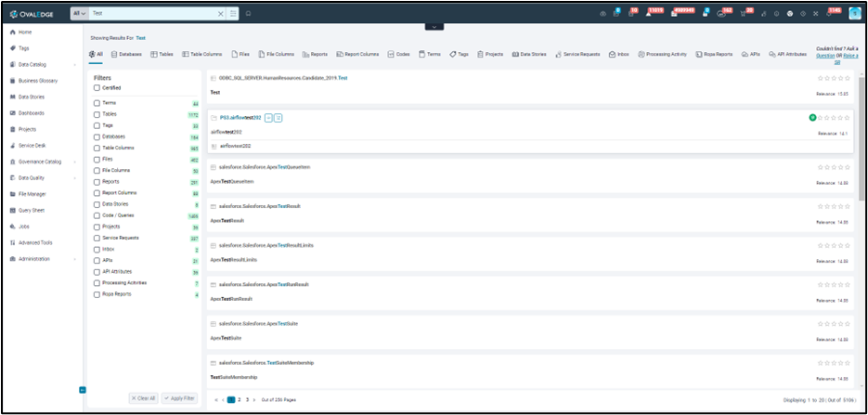Switch to the Databases results tab

pyautogui.click(x=125, y=55)
